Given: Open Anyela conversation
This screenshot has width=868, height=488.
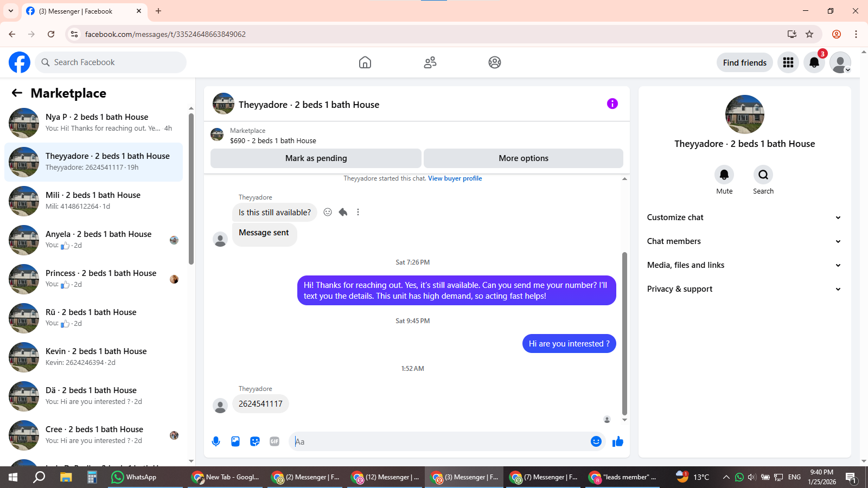Looking at the screenshot, I should click(x=93, y=240).
